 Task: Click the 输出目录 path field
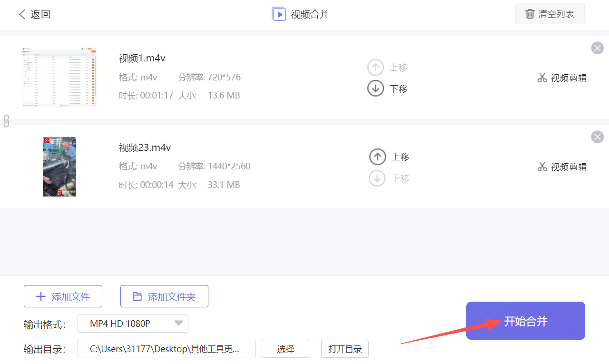(167, 349)
